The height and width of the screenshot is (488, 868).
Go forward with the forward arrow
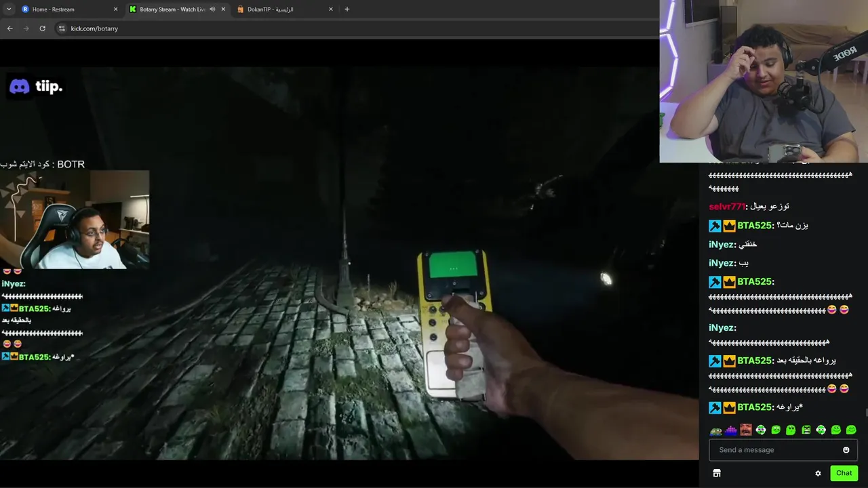[26, 28]
